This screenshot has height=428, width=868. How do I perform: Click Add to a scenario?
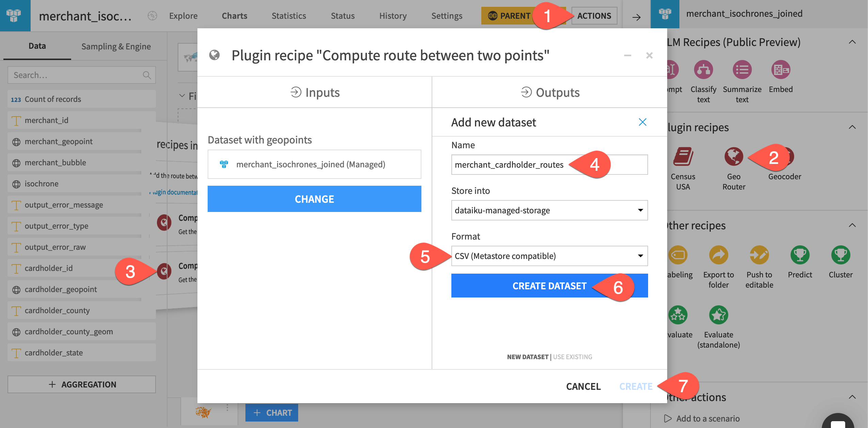(708, 418)
